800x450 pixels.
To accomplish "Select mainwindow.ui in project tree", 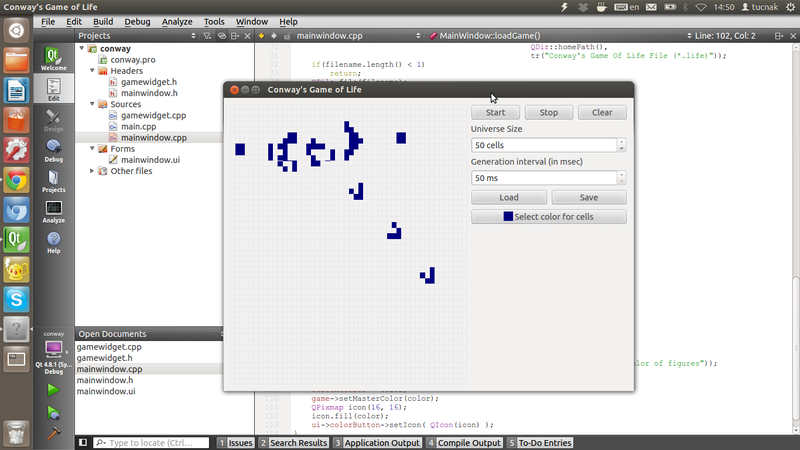I will click(151, 160).
